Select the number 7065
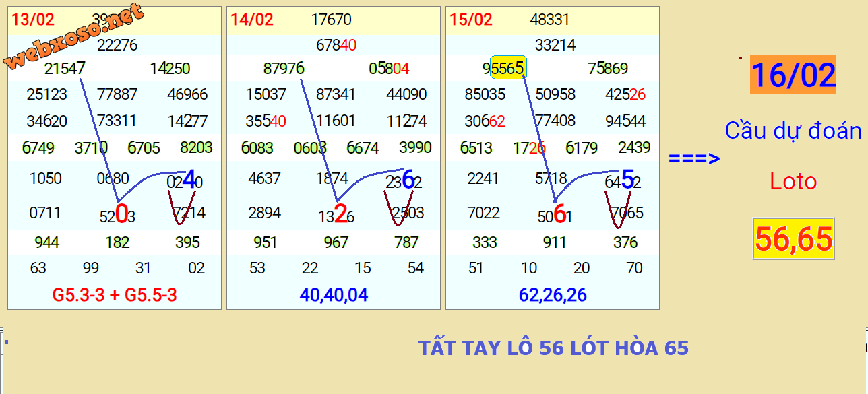This screenshot has height=394, width=868. (x=627, y=213)
